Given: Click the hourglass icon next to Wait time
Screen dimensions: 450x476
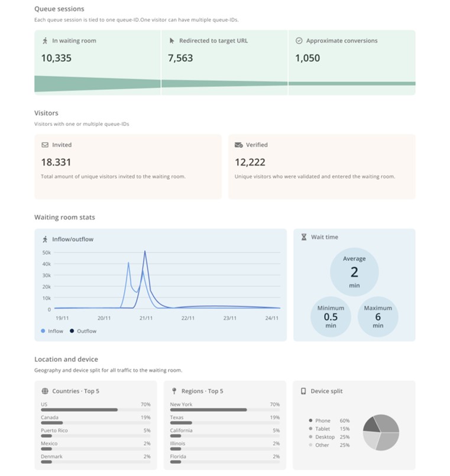Looking at the screenshot, I should pos(303,237).
